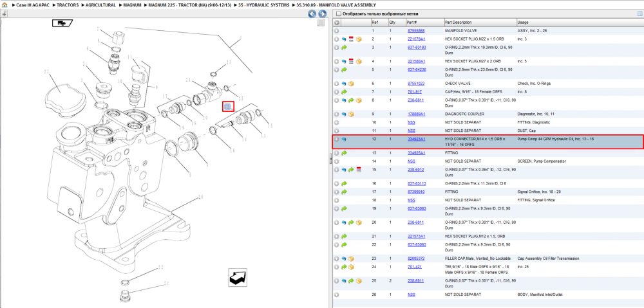Click blue arrow icon in highlighted row 12
The width and height of the screenshot is (644, 308).
click(344, 140)
